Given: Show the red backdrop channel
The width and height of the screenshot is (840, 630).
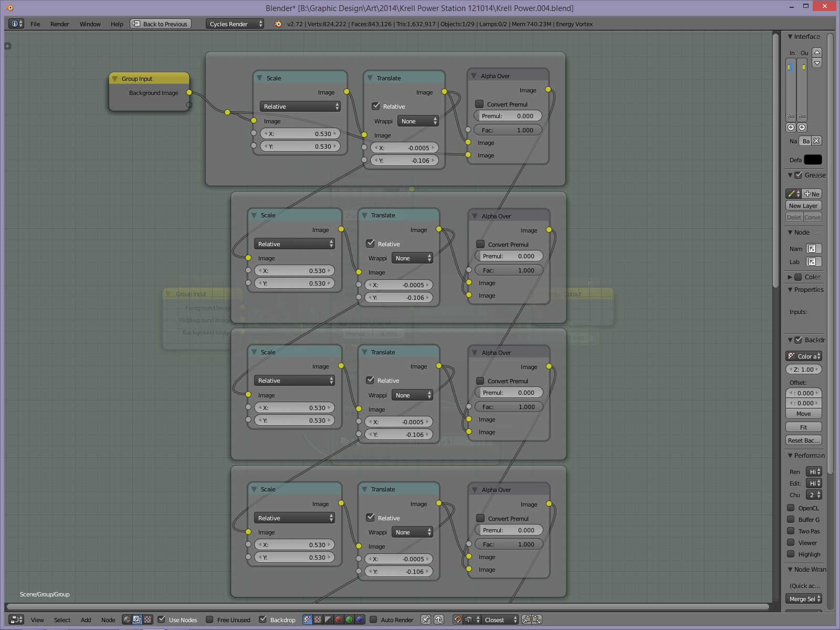Looking at the screenshot, I should (x=339, y=619).
